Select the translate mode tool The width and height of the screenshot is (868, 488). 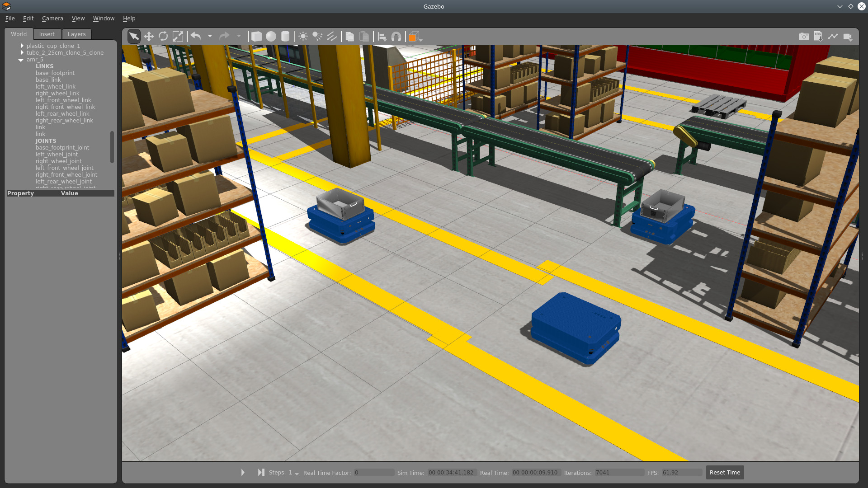[x=149, y=37]
